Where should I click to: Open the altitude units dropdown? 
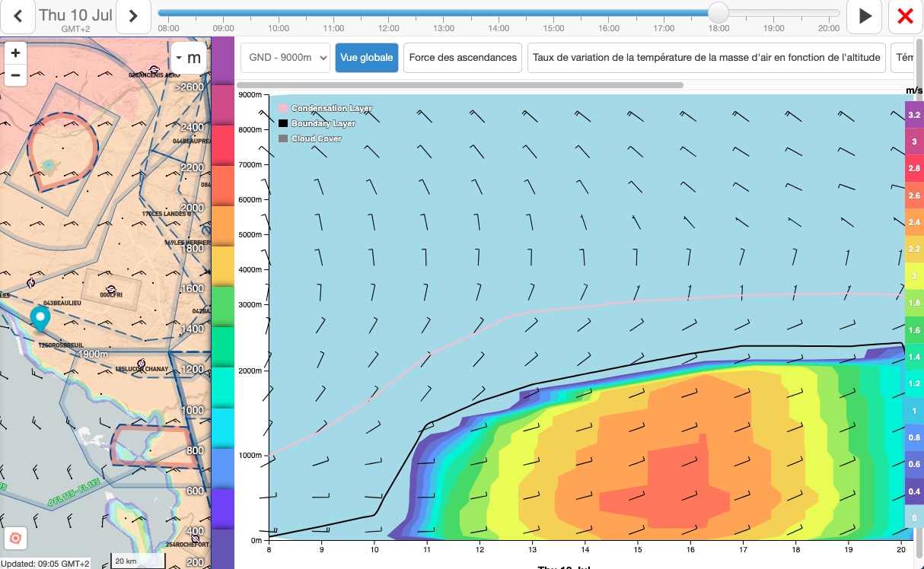click(x=188, y=58)
